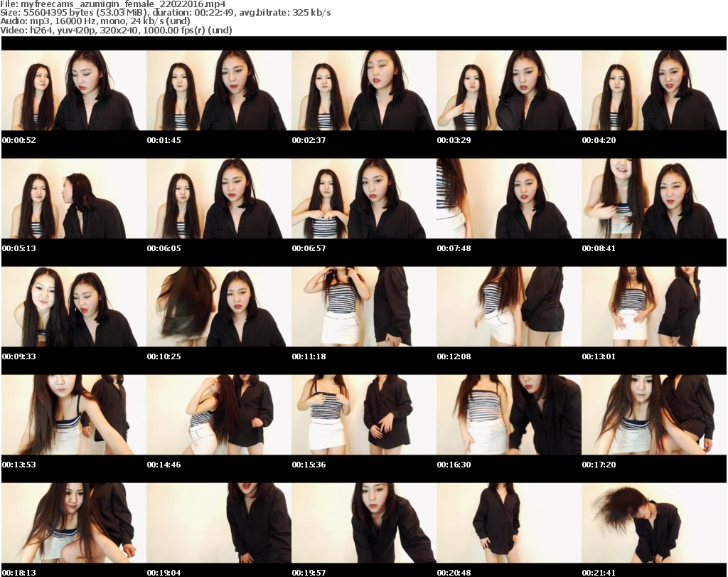Click the File name header line
Screen dimensions: 728x577
coord(113,4)
